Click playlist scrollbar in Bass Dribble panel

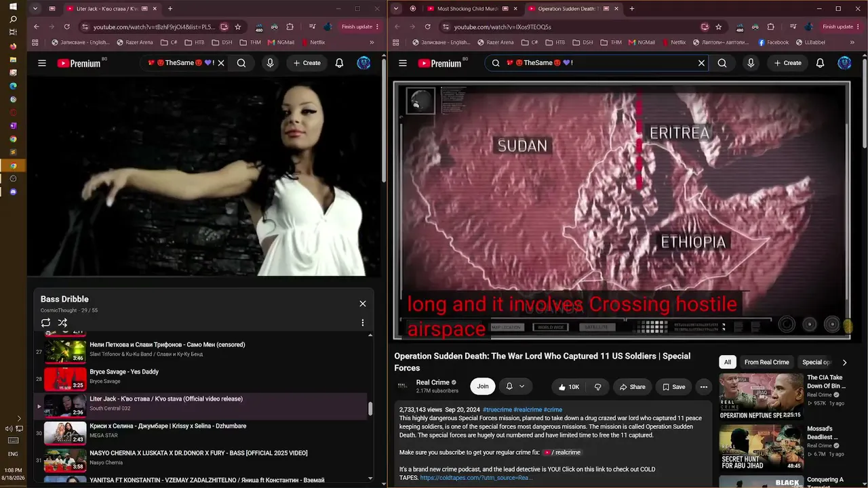pyautogui.click(x=370, y=409)
